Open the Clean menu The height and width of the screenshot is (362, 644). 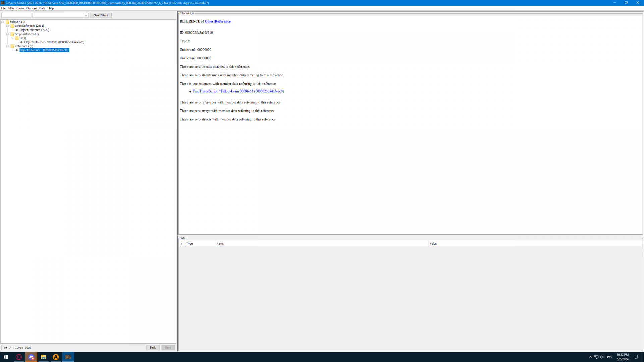tap(20, 8)
